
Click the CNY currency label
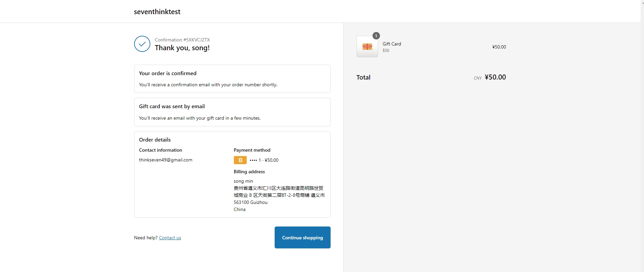tap(477, 78)
